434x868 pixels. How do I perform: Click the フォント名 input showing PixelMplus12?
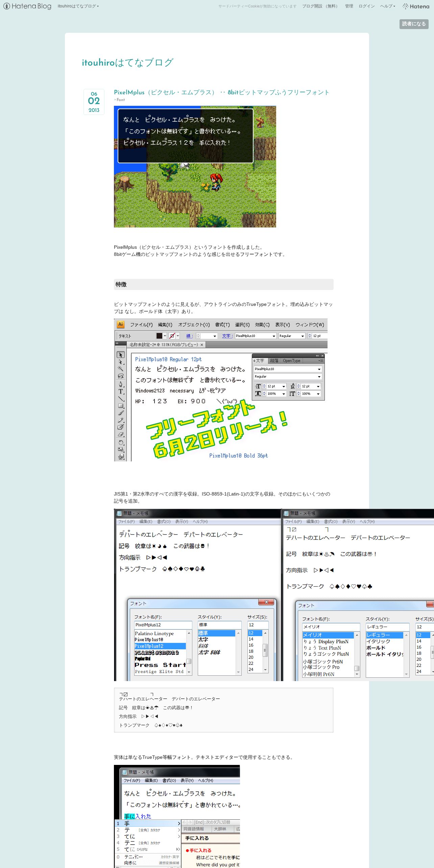[x=163, y=625]
